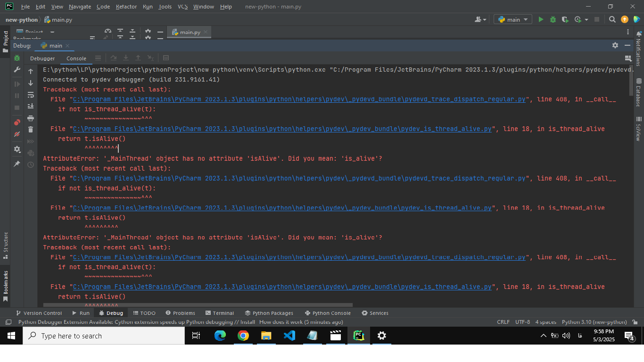Stop debug session from left debug toolbar
Viewport: 644px width, 362px height.
(17, 107)
